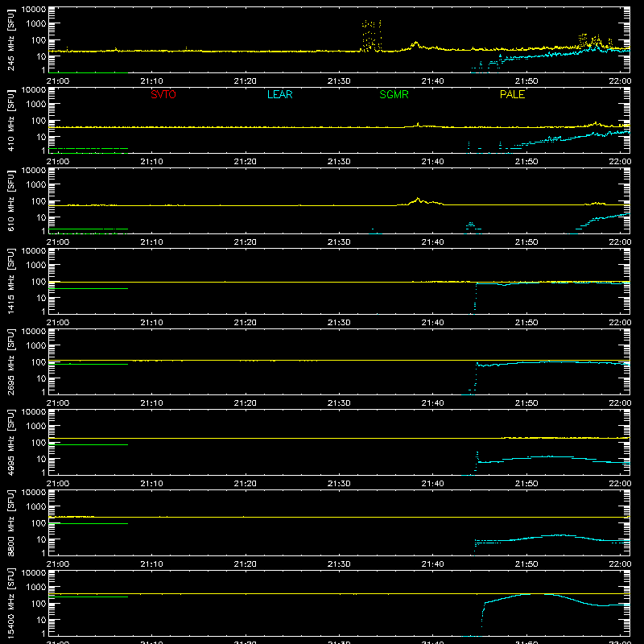Image resolution: width=644 pixels, height=644 pixels.
Task: Click the yellow dotted burst near 21:33 at 245 MHz
Action: coord(372,35)
